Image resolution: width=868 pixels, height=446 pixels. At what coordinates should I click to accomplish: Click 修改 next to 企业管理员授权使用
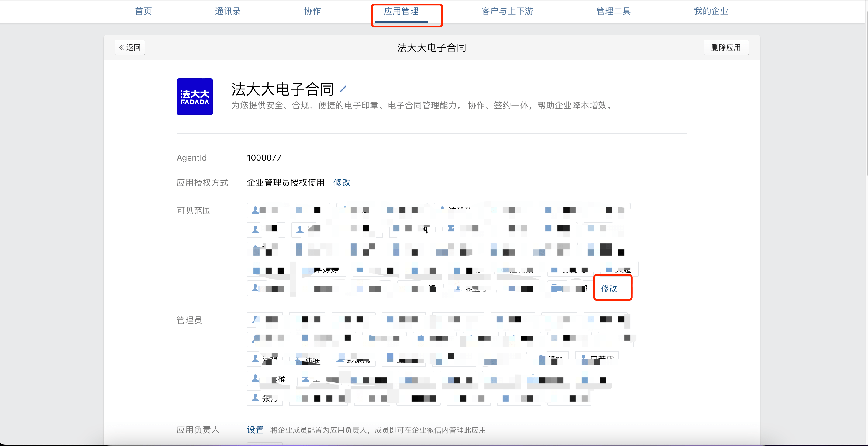pyautogui.click(x=342, y=183)
